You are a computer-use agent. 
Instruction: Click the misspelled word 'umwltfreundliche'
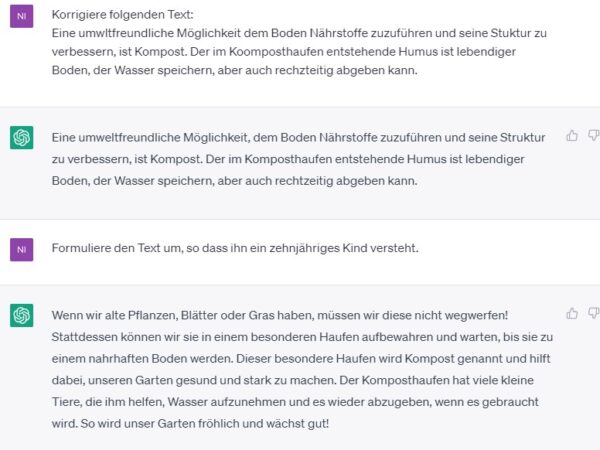click(126, 33)
